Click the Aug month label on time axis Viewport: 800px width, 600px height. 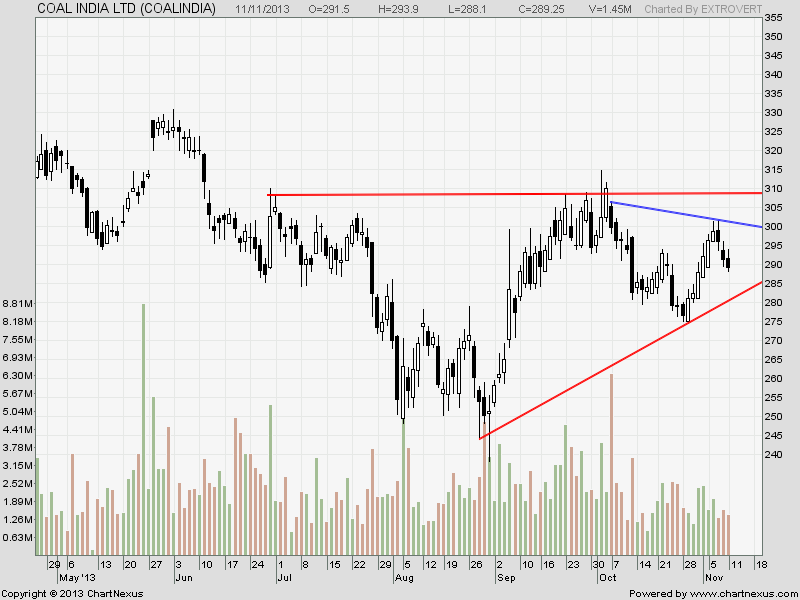404,578
